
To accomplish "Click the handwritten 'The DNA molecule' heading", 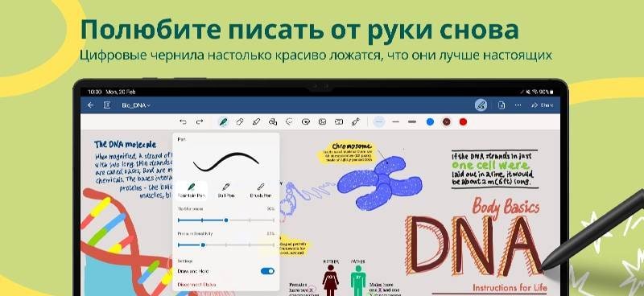I will pyautogui.click(x=126, y=144).
